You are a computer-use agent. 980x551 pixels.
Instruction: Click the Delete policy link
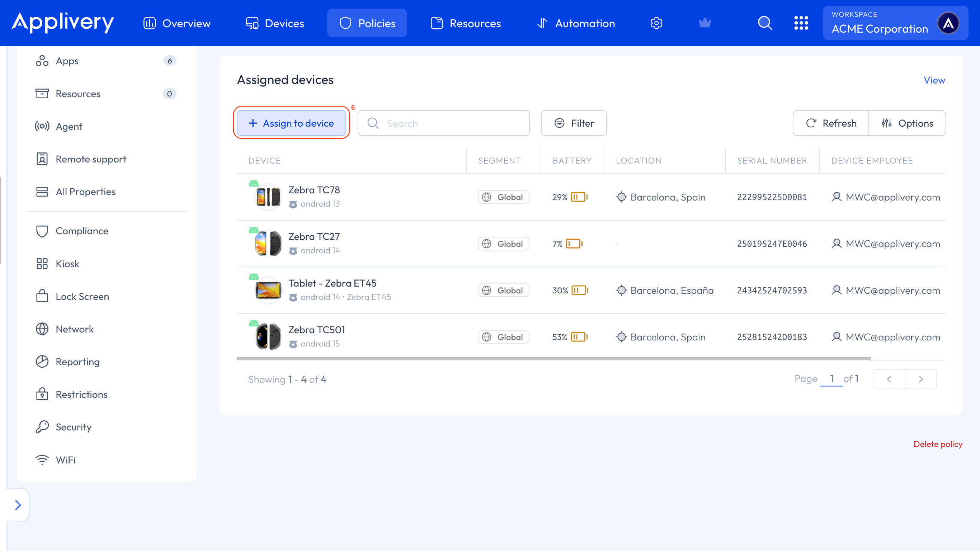coord(938,444)
